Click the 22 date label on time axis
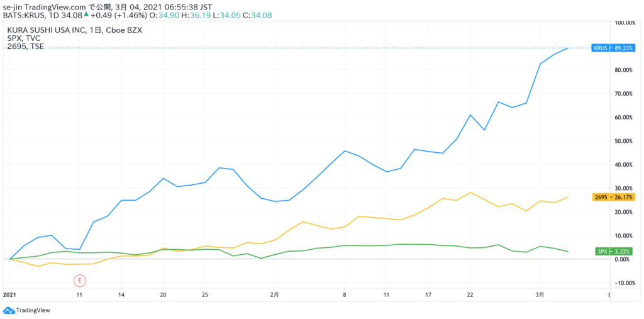Image resolution: width=644 pixels, height=319 pixels. [470, 294]
